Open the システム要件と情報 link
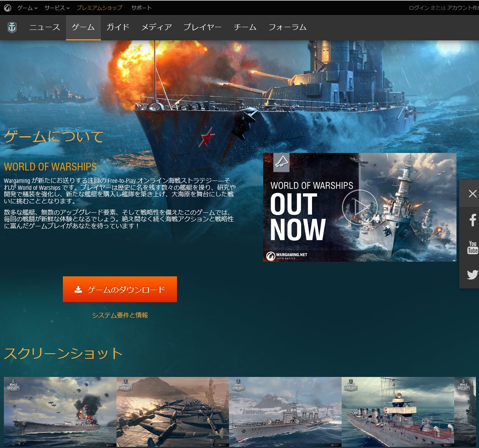479x448 pixels. [x=120, y=315]
